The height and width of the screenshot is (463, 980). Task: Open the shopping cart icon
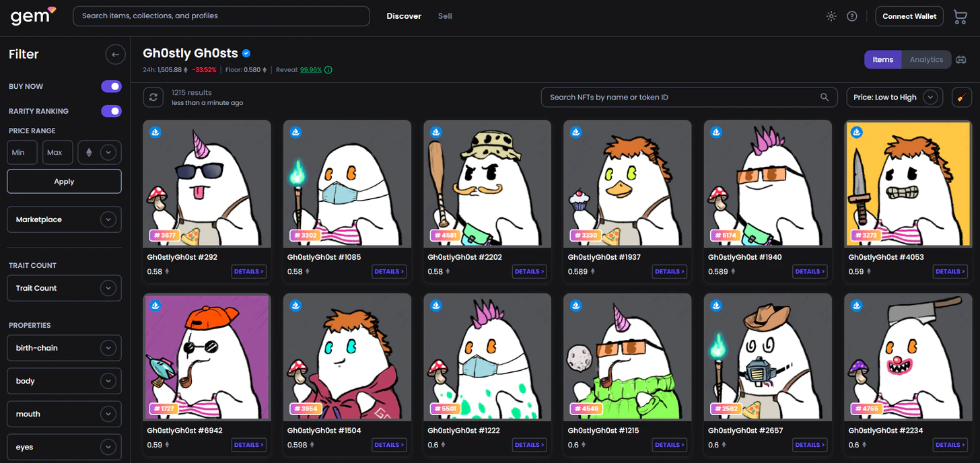[960, 17]
